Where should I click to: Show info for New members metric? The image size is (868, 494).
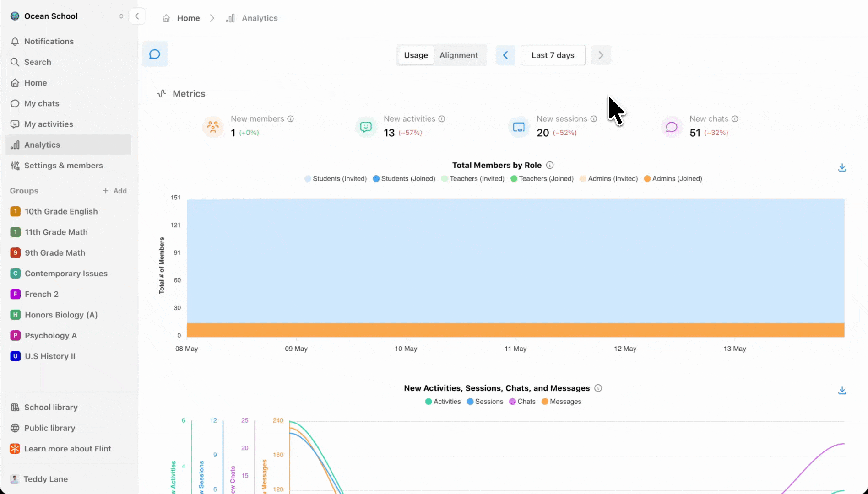coord(290,119)
